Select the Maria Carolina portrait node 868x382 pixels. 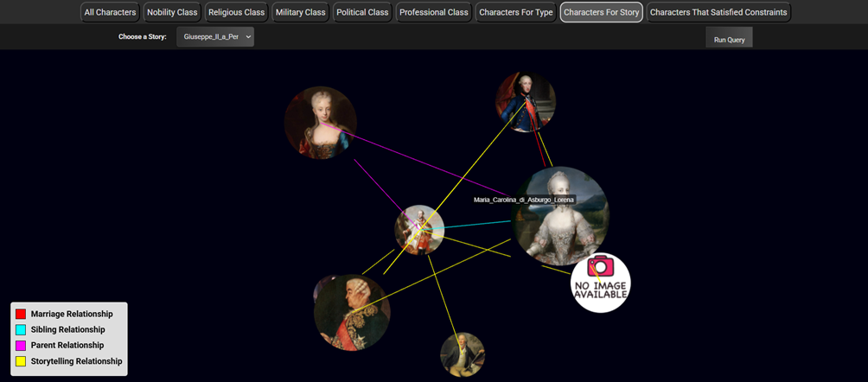(560, 216)
